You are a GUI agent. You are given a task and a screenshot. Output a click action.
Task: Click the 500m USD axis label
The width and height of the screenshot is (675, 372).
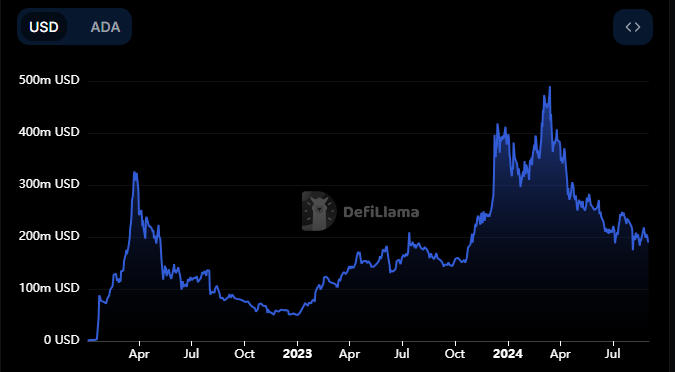pos(49,80)
